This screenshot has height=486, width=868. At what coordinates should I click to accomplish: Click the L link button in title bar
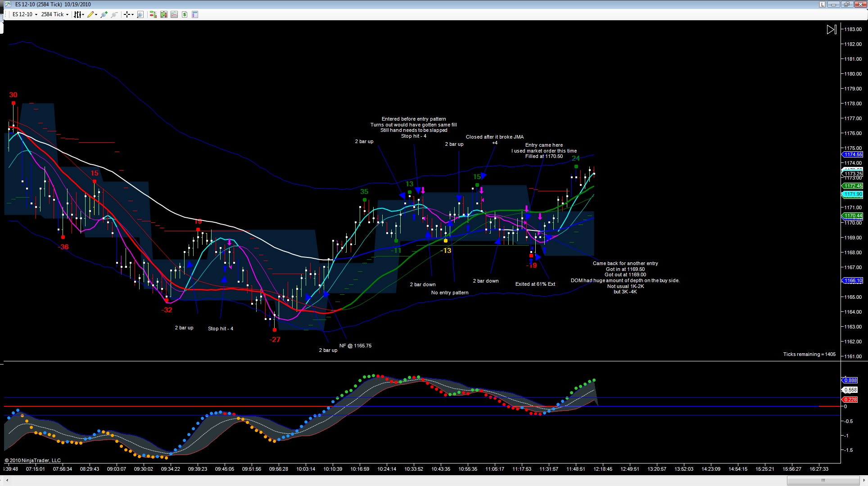822,4
